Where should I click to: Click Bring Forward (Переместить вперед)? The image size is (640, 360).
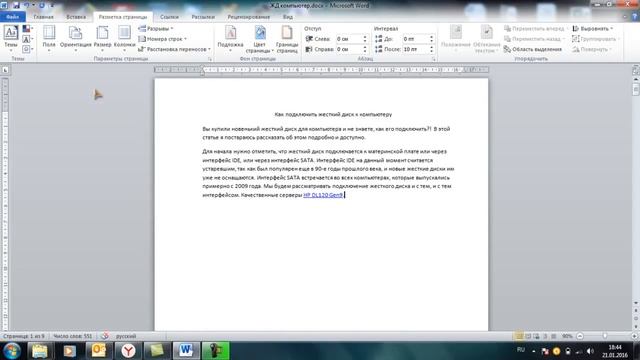coord(535,29)
